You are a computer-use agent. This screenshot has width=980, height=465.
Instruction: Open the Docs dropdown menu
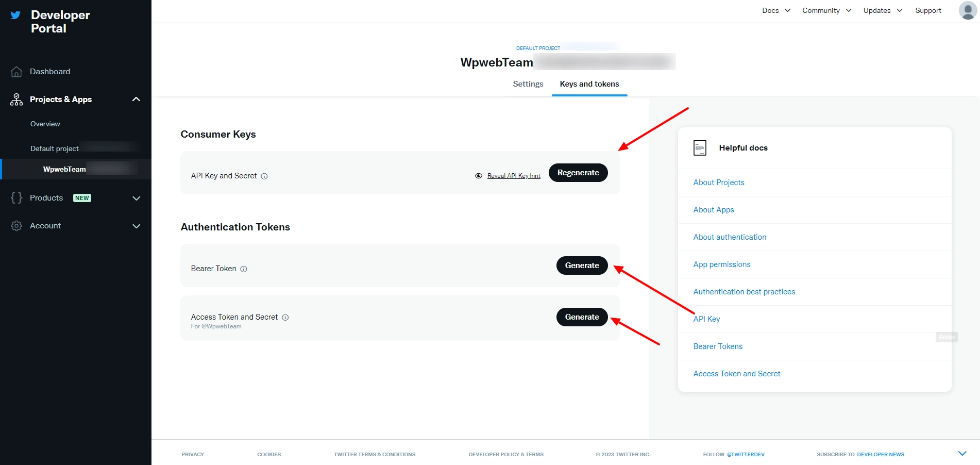(x=776, y=10)
